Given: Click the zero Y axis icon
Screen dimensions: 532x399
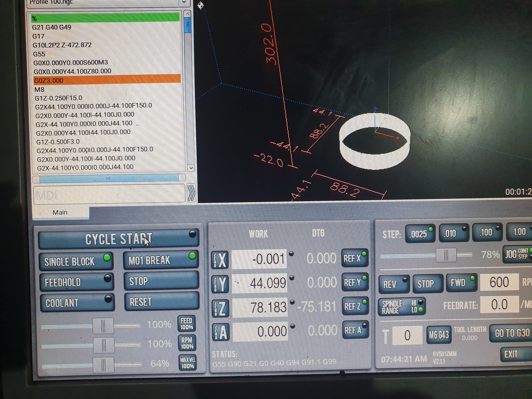Looking at the screenshot, I should click(x=220, y=284).
